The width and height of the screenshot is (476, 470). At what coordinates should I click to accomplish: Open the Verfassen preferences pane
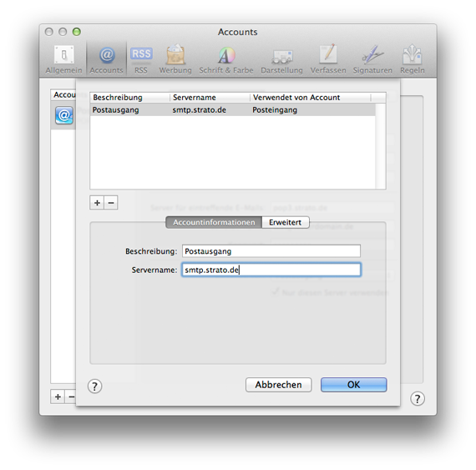(328, 60)
